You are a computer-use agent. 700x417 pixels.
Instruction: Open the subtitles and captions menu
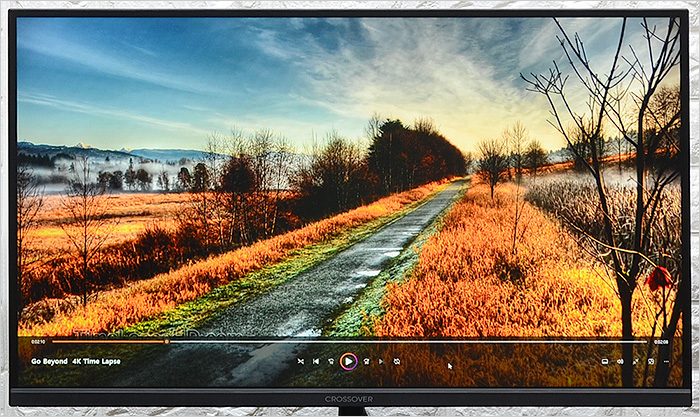click(604, 361)
